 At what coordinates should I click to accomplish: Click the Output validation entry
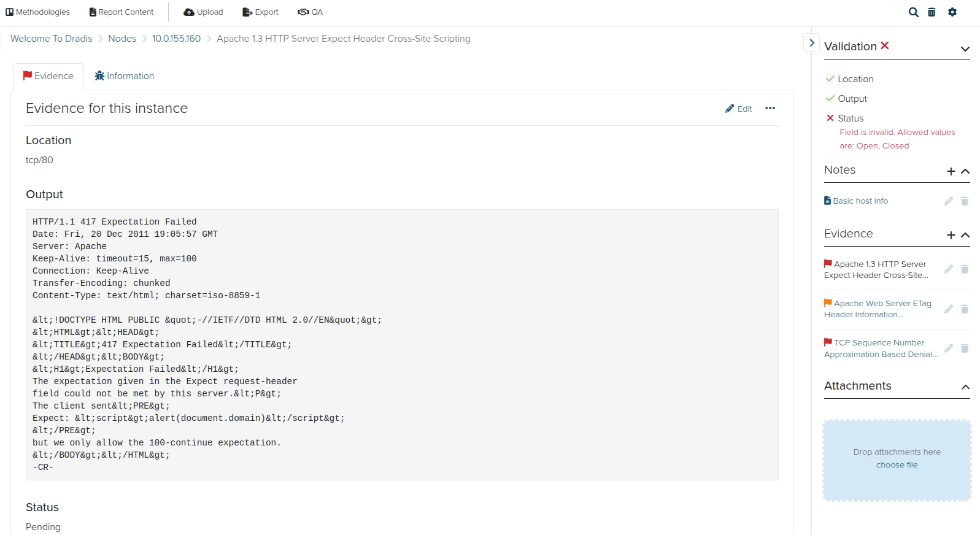[x=846, y=99]
